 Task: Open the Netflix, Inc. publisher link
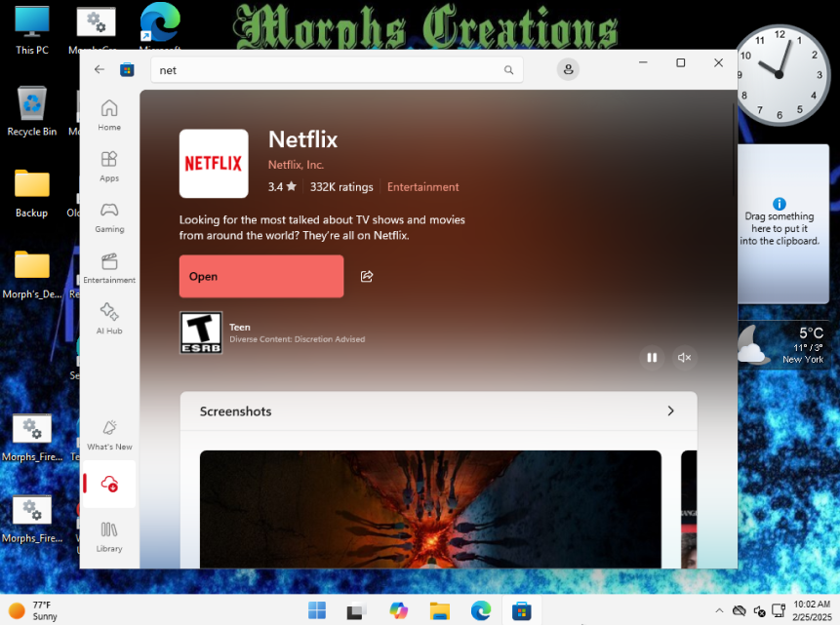(x=296, y=165)
